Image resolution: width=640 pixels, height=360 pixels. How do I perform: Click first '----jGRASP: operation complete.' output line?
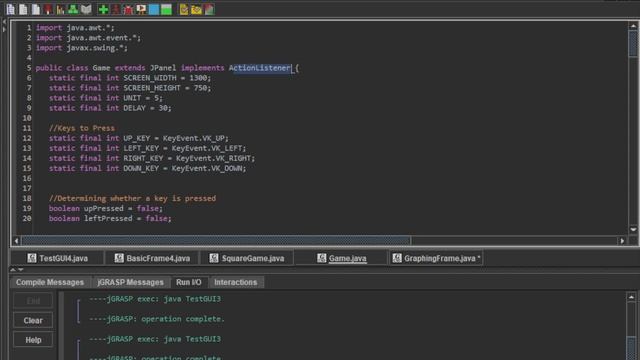157,319
